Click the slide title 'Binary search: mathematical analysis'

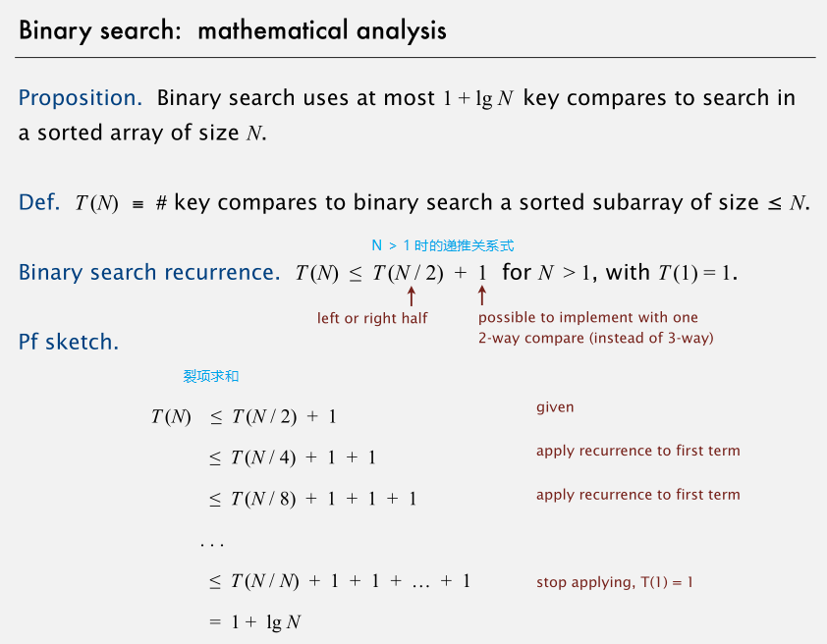233,30
